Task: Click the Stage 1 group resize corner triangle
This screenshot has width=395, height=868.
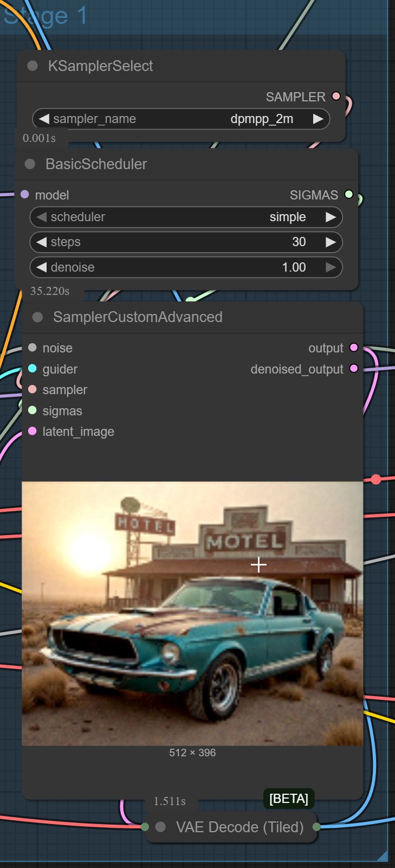Action: click(383, 856)
